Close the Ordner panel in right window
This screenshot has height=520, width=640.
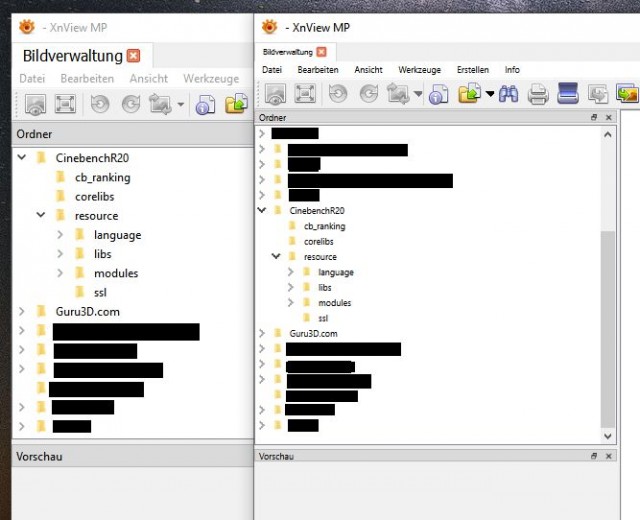[x=609, y=118]
